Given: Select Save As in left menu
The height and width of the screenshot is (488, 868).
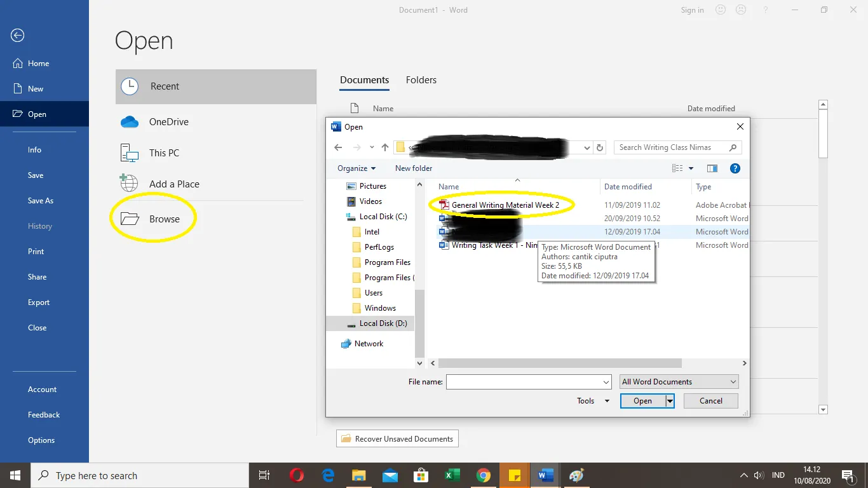Looking at the screenshot, I should coord(41,201).
